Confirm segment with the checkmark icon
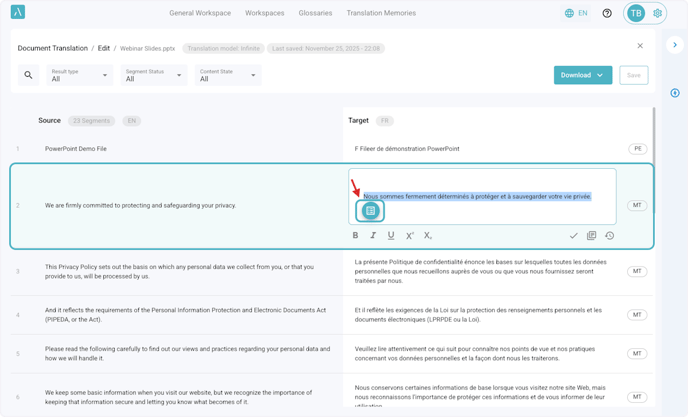This screenshot has width=688, height=417. 573,236
